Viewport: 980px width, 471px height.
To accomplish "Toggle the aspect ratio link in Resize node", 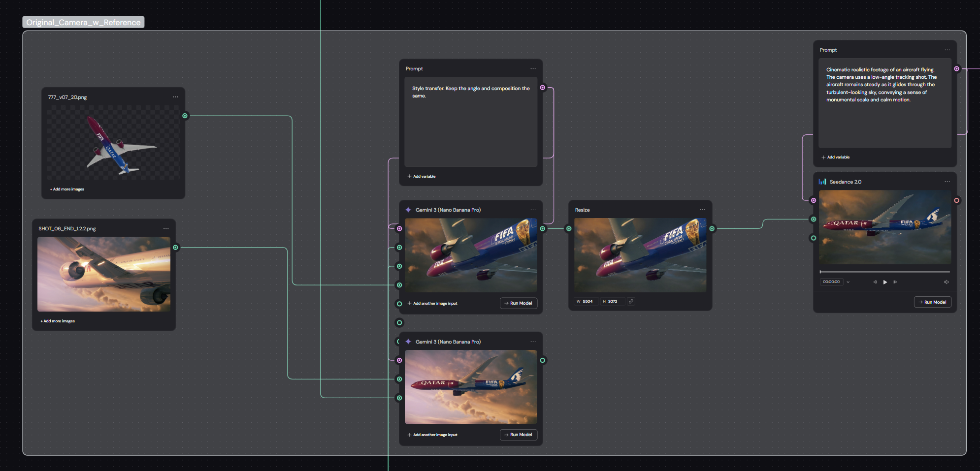I will tap(631, 301).
